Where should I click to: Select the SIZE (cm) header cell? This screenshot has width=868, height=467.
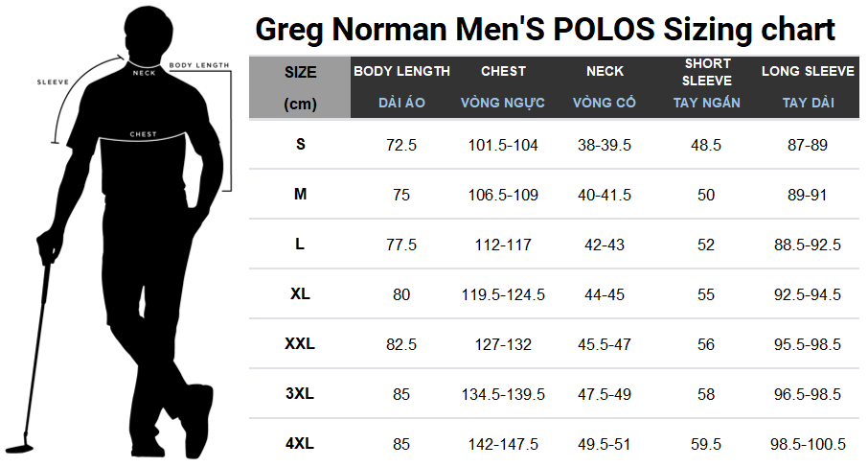click(x=300, y=87)
